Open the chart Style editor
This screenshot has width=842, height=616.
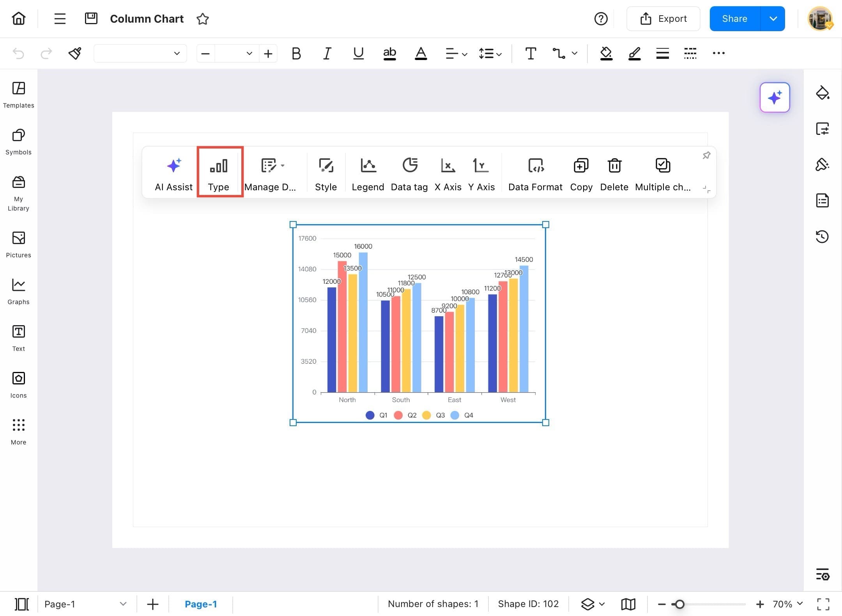326,173
